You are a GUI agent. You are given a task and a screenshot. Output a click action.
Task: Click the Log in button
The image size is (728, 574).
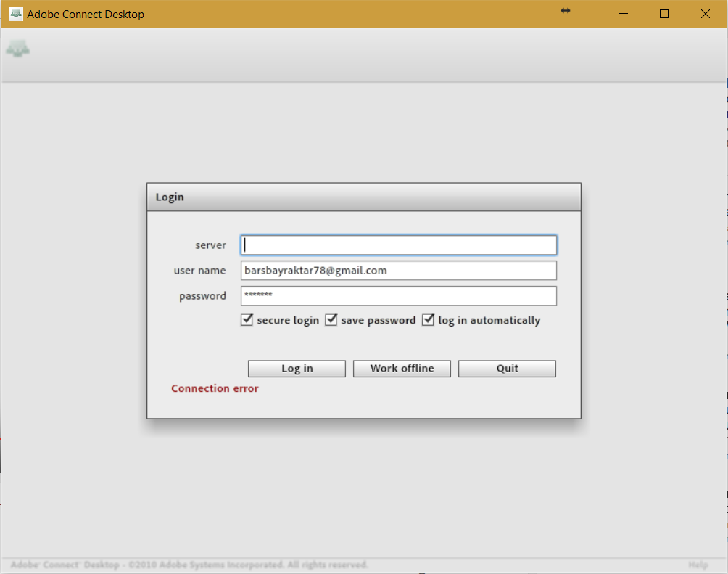(297, 369)
